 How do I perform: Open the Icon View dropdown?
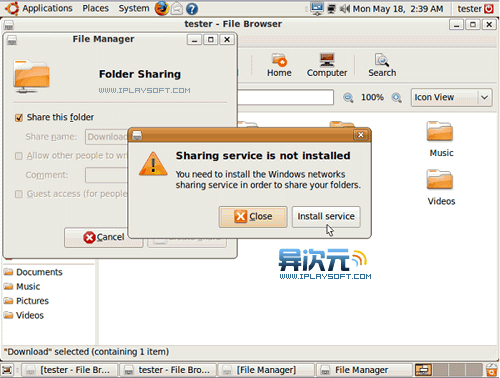tap(452, 97)
